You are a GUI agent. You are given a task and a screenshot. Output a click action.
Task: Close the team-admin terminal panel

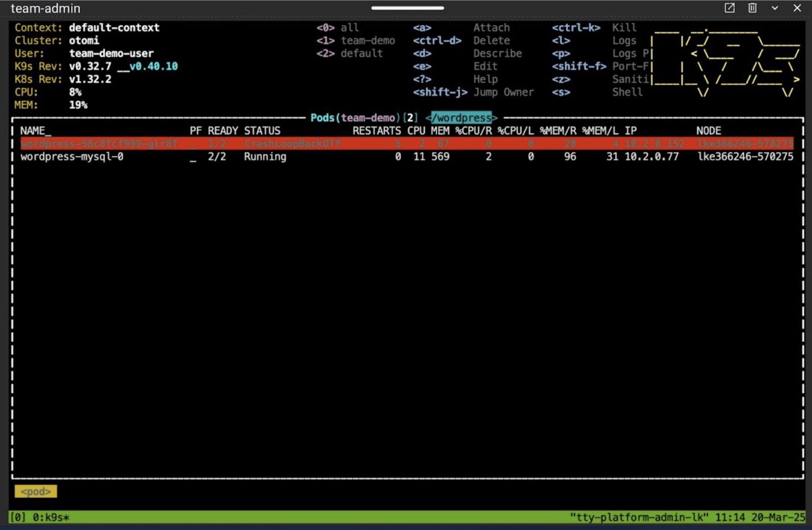797,8
